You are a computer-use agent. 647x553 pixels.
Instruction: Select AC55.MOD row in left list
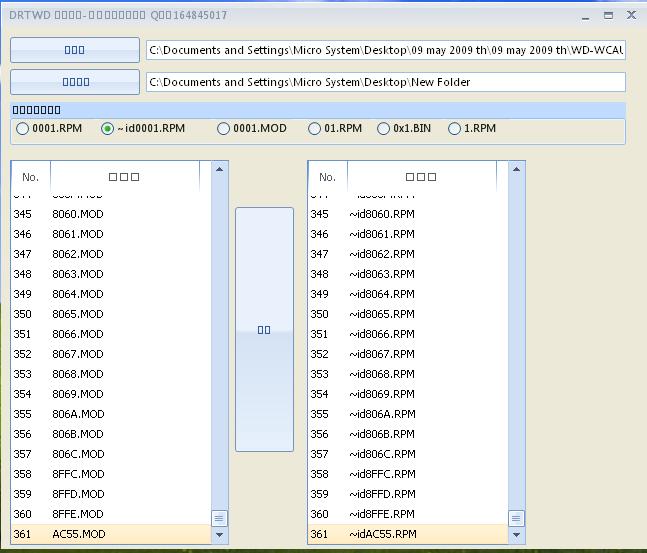click(111, 534)
